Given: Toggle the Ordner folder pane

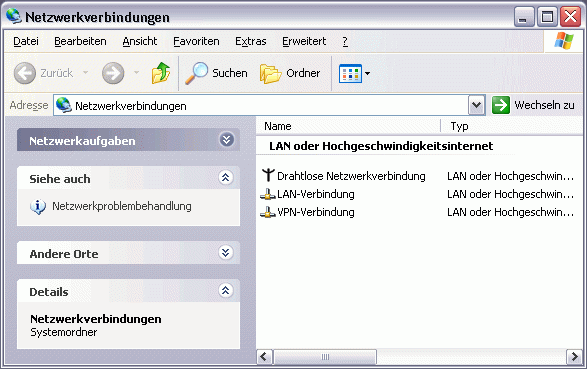Looking at the screenshot, I should click(291, 73).
